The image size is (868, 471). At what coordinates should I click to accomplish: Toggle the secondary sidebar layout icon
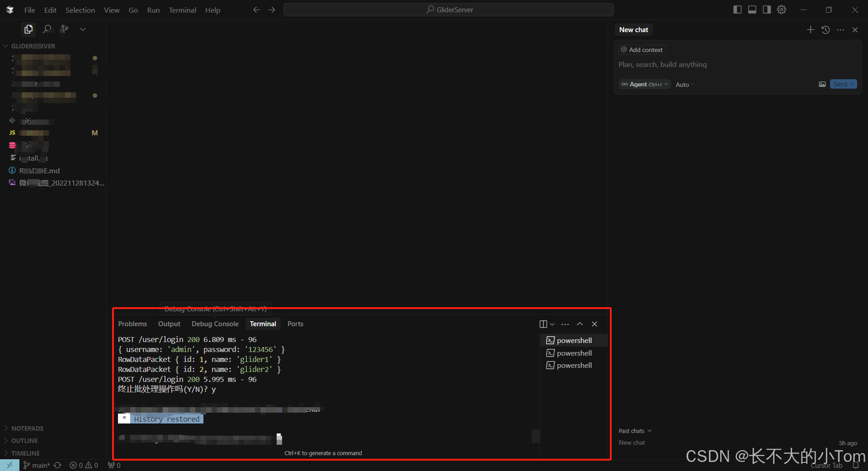pyautogui.click(x=766, y=9)
